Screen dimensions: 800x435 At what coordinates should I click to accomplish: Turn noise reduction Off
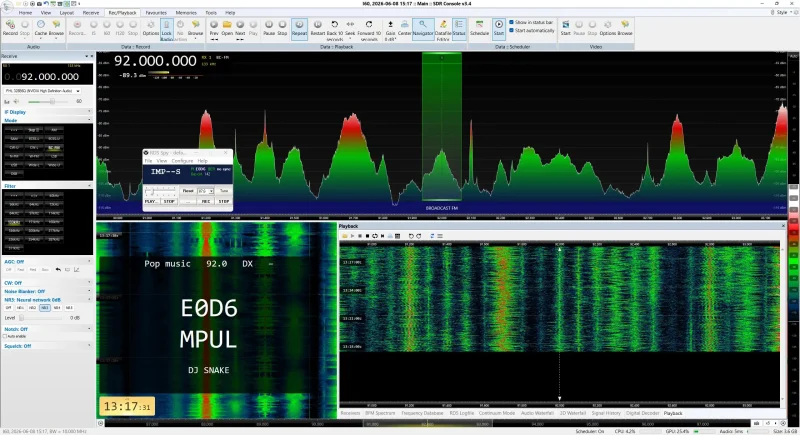tap(8, 308)
